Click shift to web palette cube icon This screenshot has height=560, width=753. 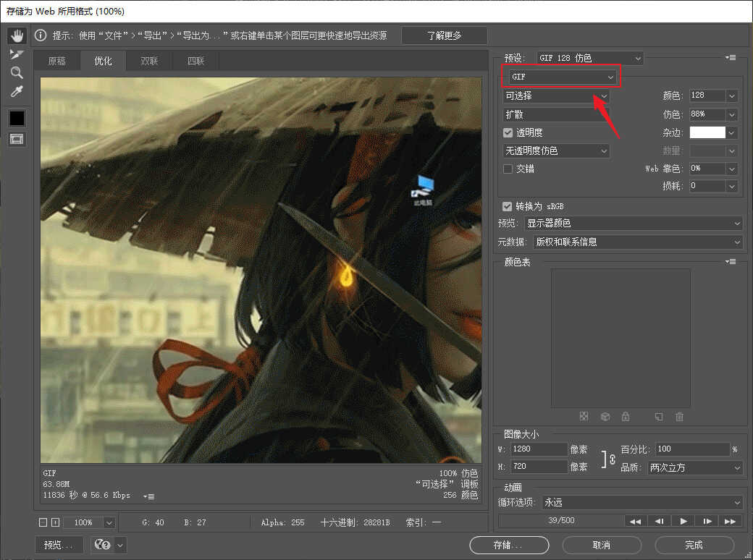coord(605,417)
